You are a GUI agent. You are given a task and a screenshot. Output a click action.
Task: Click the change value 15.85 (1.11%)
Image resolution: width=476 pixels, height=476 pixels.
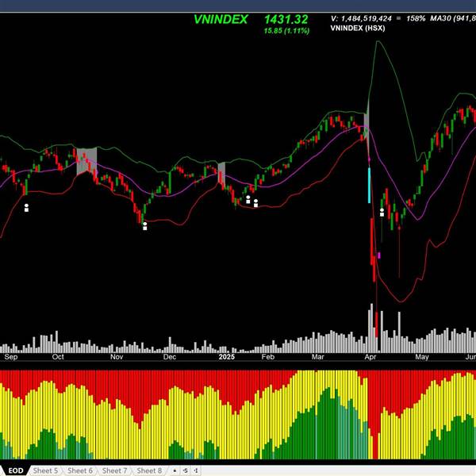click(x=286, y=31)
